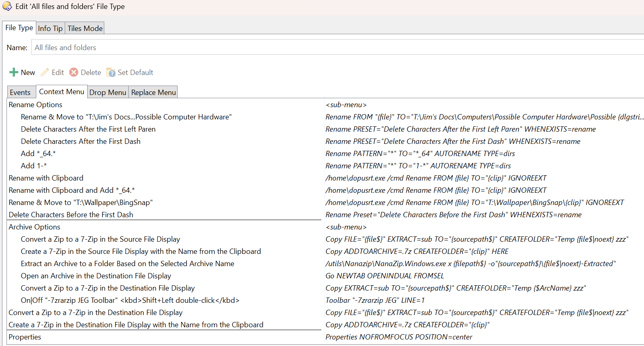This screenshot has width=644, height=346.
Task: Click the 'Copy ADDTOARCHIVE=.7z ... HERE' command
Action: (417, 251)
